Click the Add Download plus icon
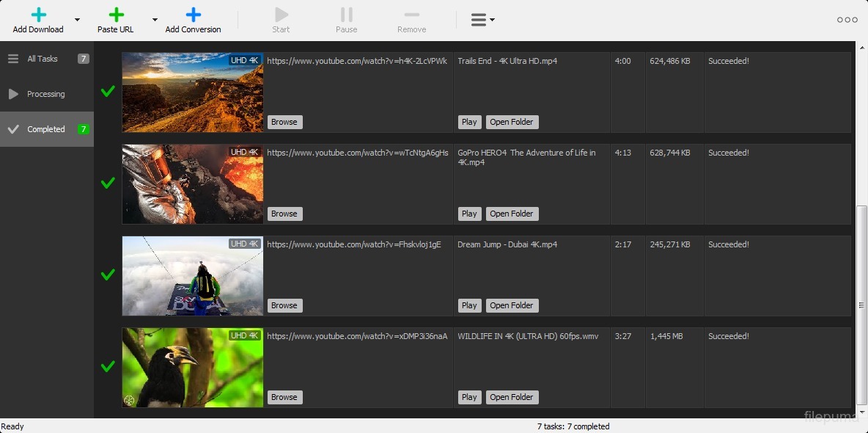 coord(38,15)
